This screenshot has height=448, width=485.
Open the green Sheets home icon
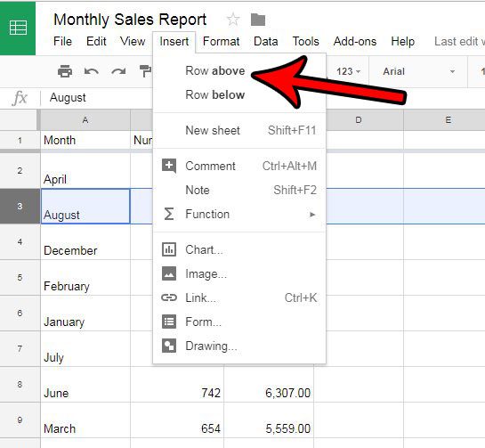[18, 28]
